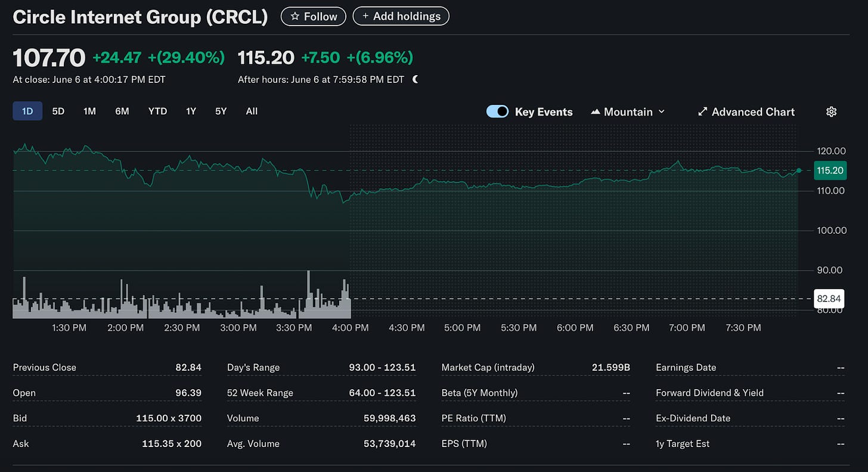
Task: Select the 5D time range tab
Action: coord(58,111)
